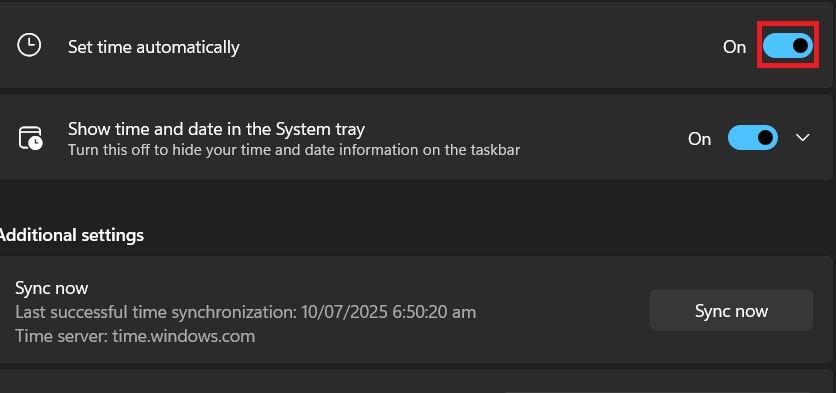Click the On label beside Set time automatically

[734, 47]
